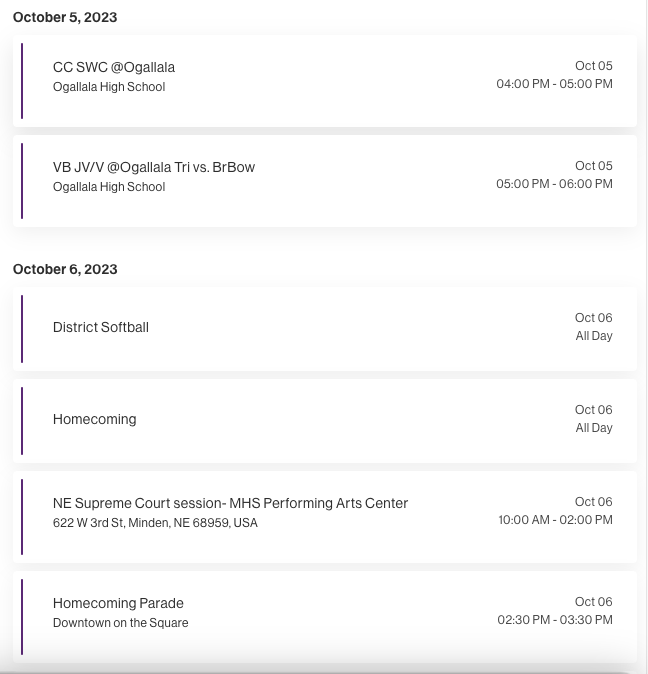This screenshot has width=648, height=674.
Task: Click the 622 W 3rd St, Minden address
Action: tap(155, 523)
